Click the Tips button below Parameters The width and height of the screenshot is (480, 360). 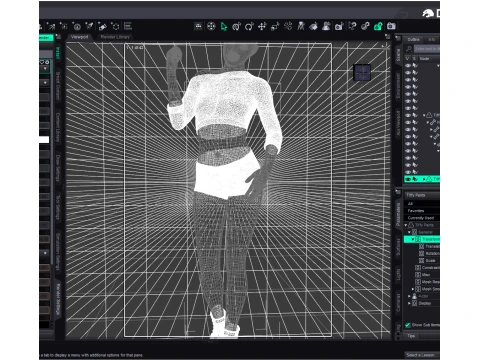(411, 336)
